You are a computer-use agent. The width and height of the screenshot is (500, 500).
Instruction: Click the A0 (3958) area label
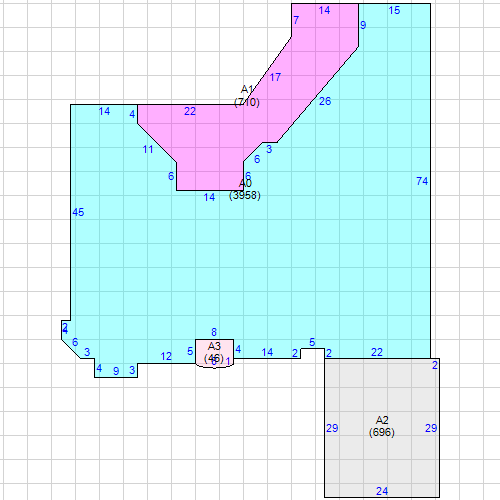(245, 189)
